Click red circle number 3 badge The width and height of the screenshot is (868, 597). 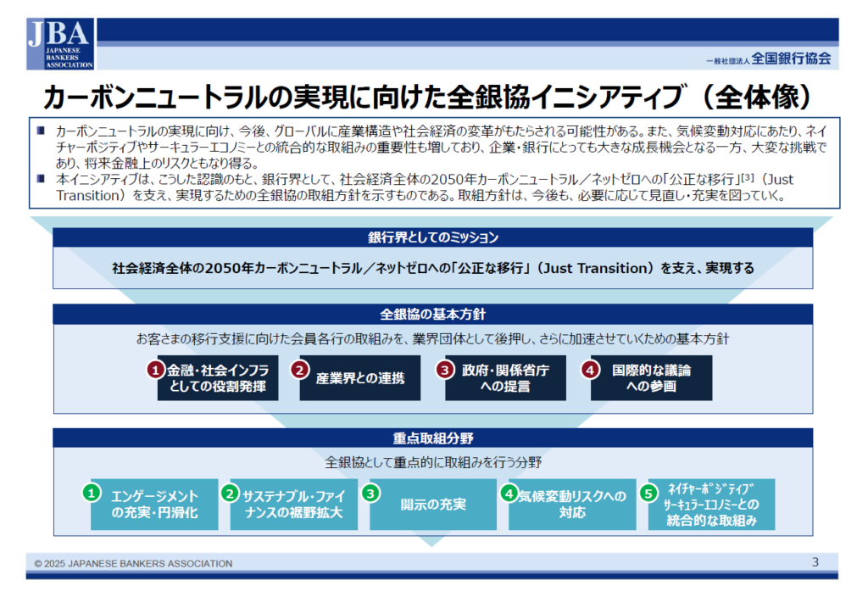(445, 370)
